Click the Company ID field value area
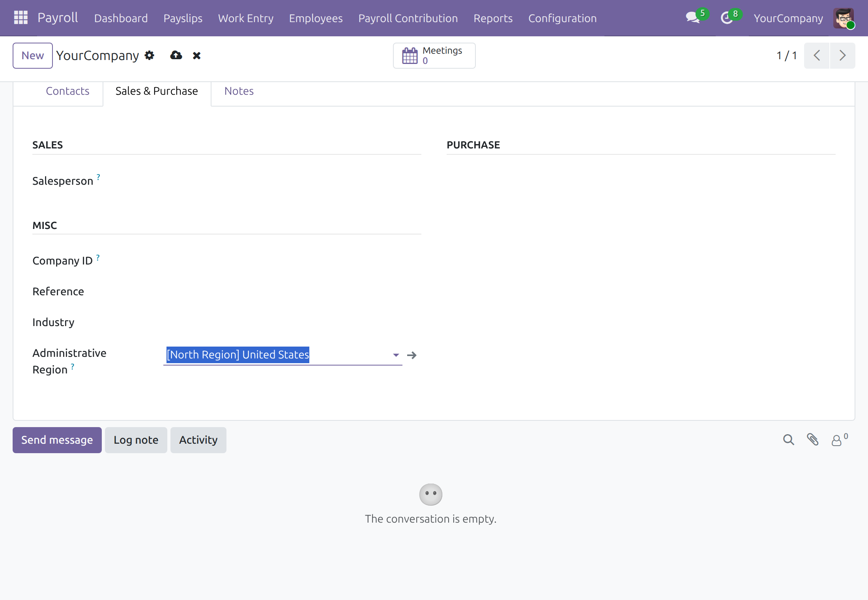The image size is (868, 600). pos(292,261)
